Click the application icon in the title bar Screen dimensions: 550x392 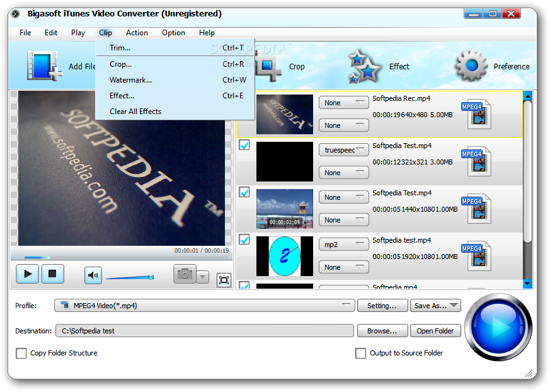(x=15, y=14)
